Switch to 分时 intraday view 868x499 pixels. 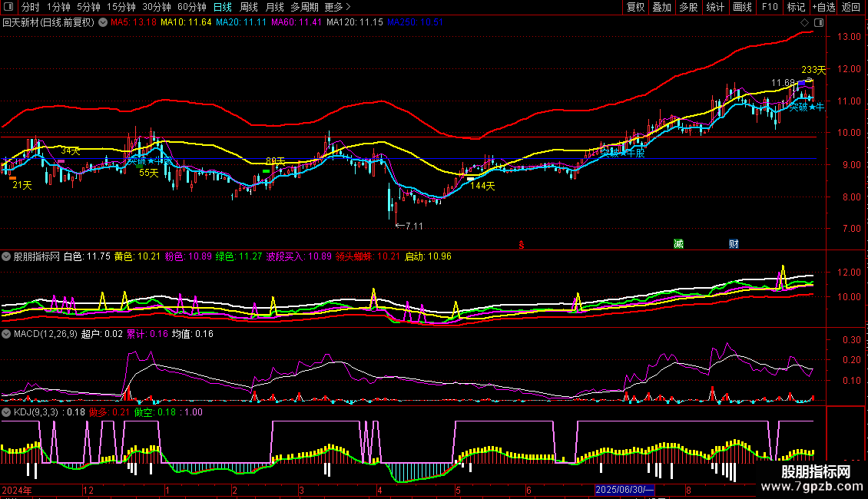point(31,7)
